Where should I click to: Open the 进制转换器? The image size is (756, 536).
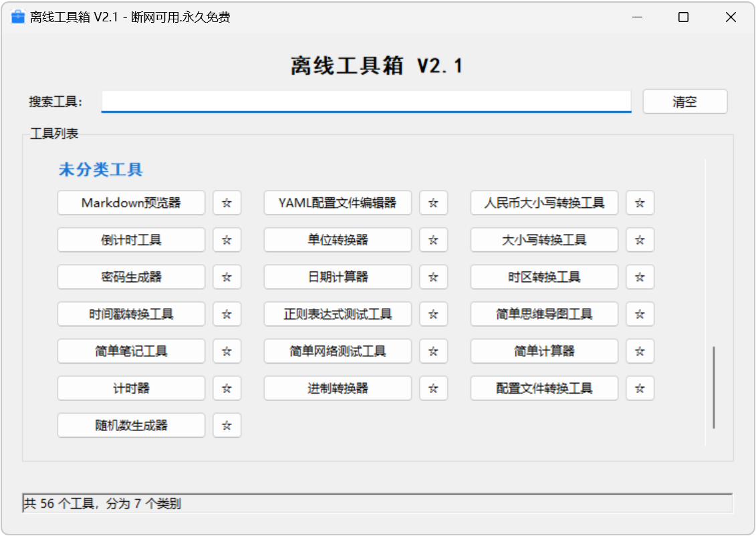click(x=338, y=388)
